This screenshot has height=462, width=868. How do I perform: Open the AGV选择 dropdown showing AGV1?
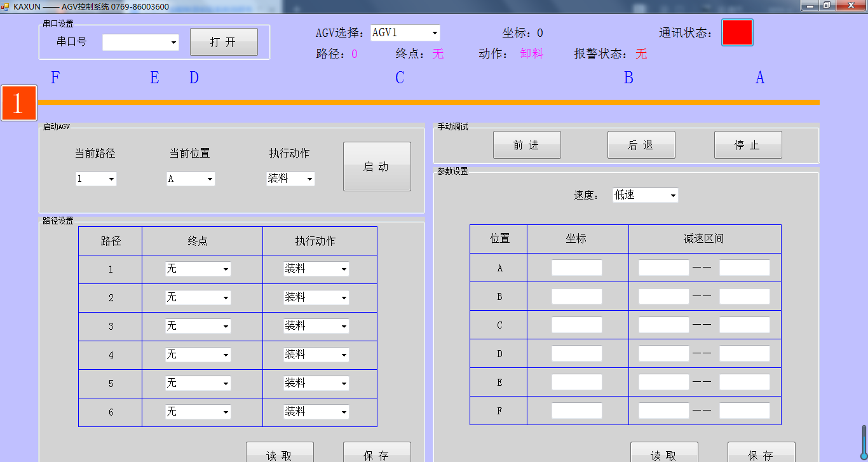[405, 32]
